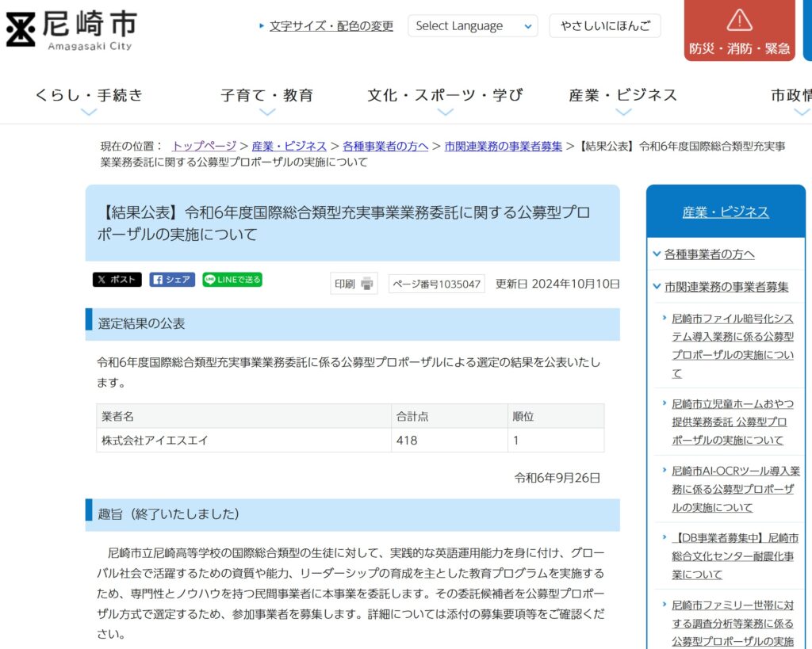Image resolution: width=812 pixels, height=649 pixels.
Task: Collapse sidebar 各種事業者の方へ section
Action: 657,254
